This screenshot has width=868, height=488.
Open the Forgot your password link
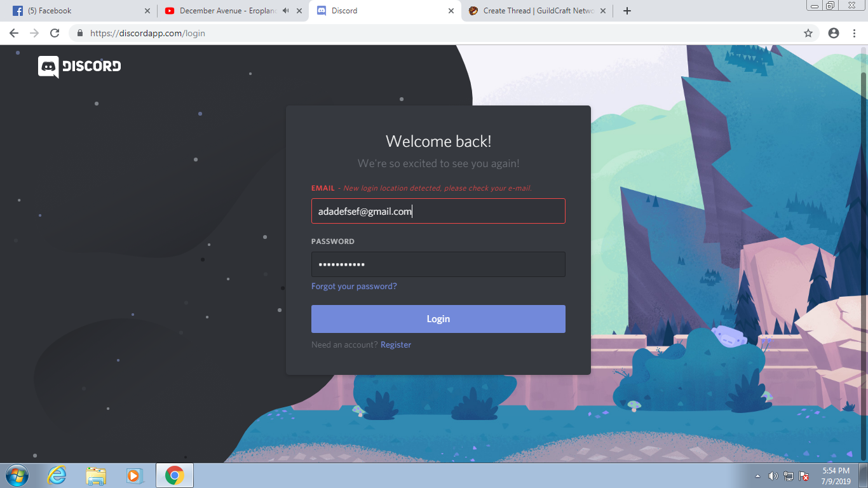click(354, 287)
